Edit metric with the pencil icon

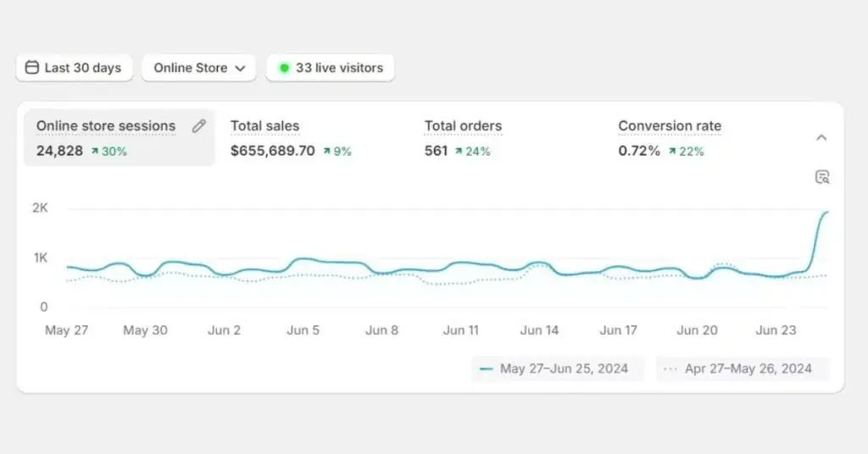coord(198,126)
